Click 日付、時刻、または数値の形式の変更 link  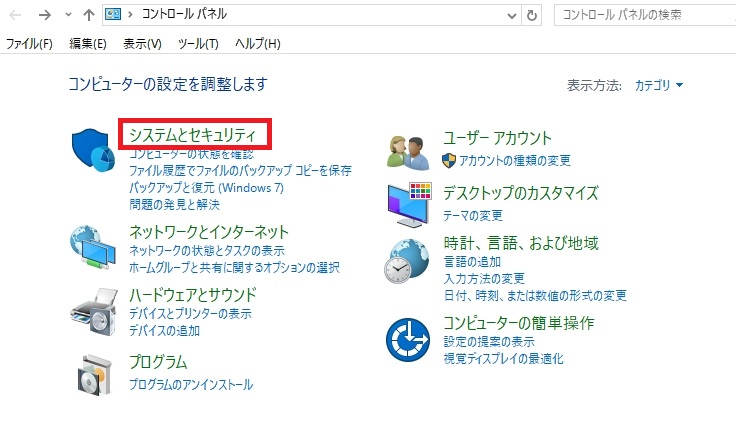[x=535, y=296]
